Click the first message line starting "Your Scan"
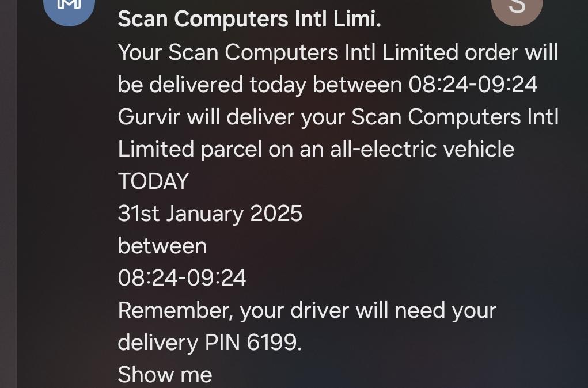This screenshot has height=388, width=588. click(x=337, y=53)
